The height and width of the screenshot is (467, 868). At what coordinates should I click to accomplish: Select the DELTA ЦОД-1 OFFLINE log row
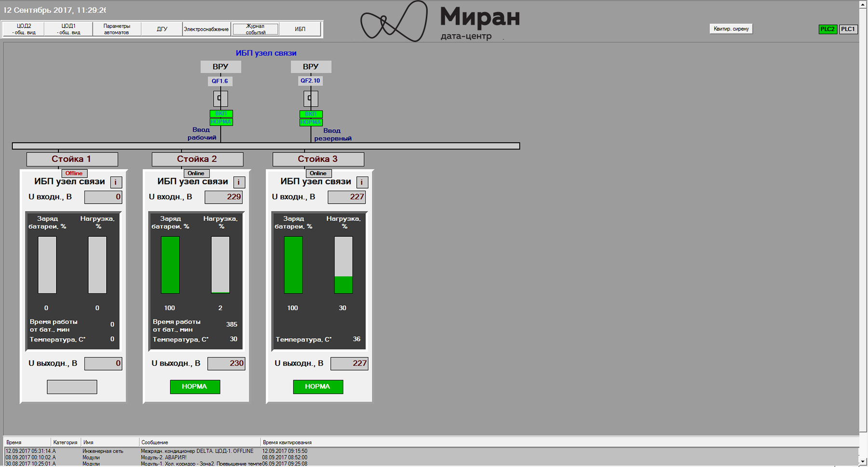[431, 451]
